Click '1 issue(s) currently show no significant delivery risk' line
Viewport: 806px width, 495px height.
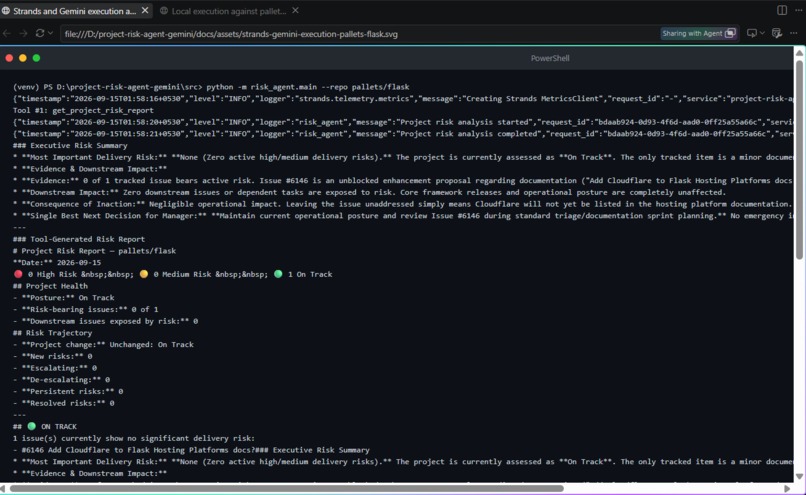tap(134, 438)
